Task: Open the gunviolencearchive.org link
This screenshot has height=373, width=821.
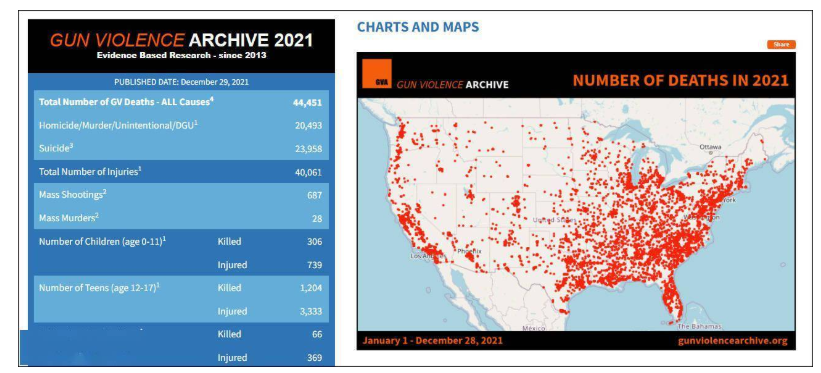Action: (732, 341)
